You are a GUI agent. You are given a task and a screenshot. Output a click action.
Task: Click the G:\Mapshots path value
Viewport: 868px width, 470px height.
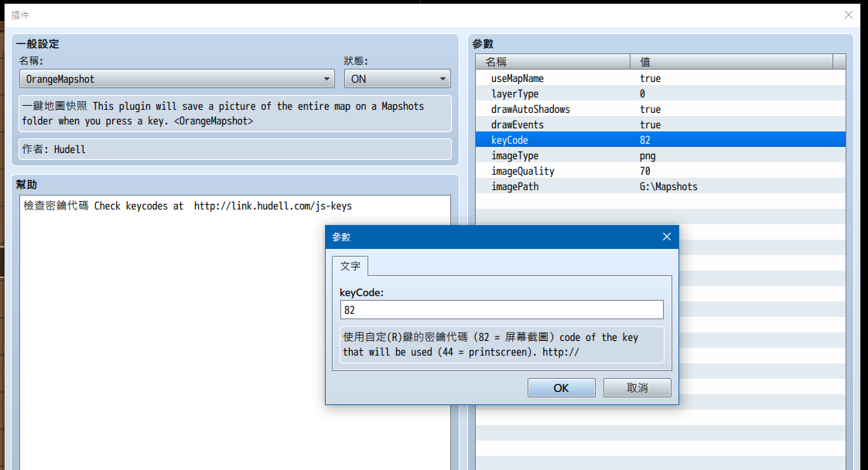click(668, 187)
